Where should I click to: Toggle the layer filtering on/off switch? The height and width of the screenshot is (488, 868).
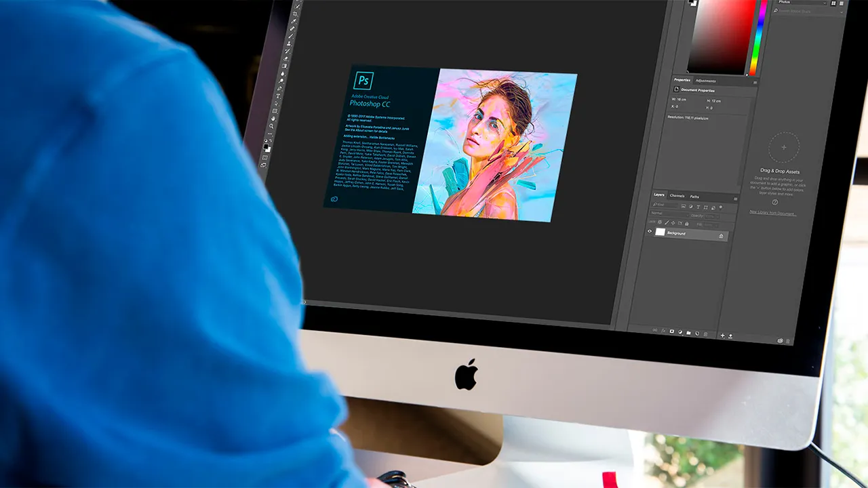click(x=721, y=207)
